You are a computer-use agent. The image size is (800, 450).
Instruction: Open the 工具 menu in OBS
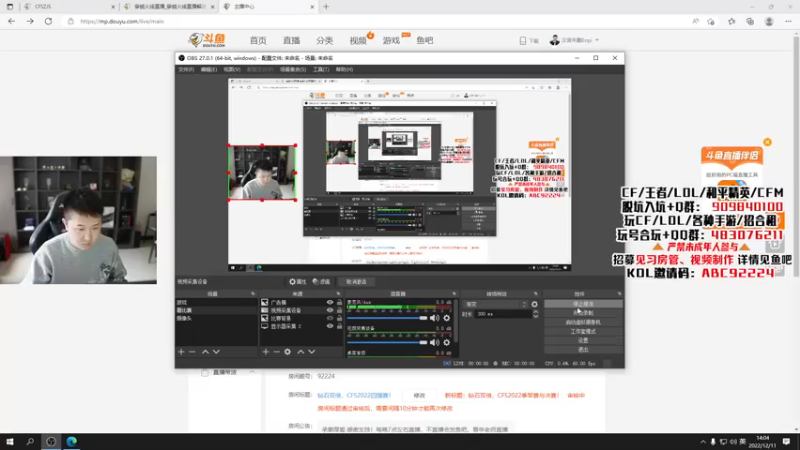[320, 69]
